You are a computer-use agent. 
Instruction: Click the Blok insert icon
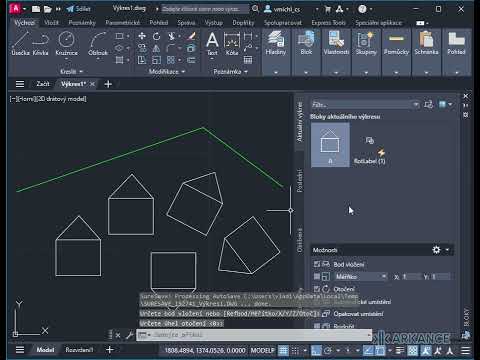[306, 43]
